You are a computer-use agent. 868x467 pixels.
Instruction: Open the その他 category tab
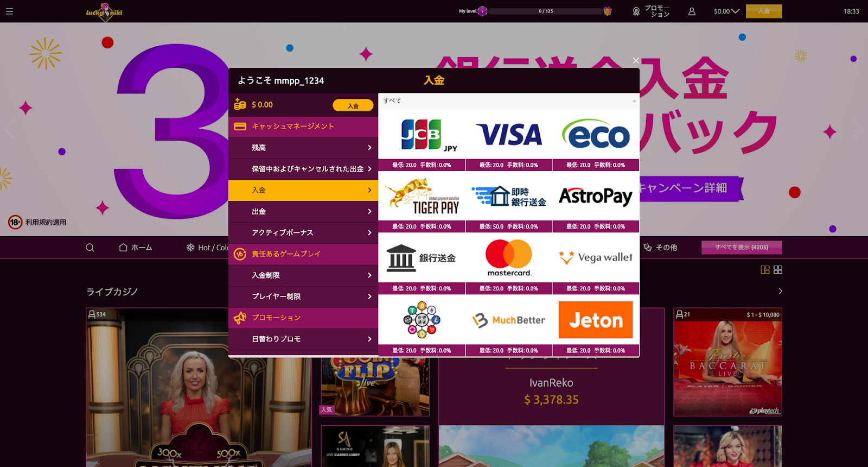pos(660,248)
